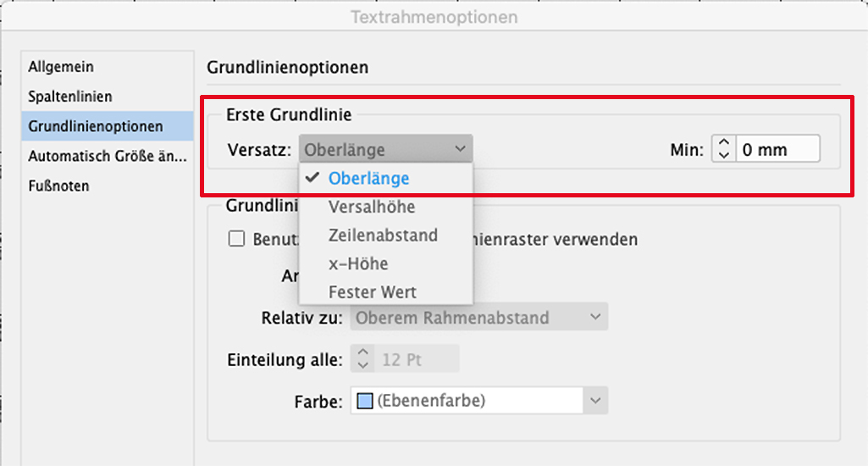Image resolution: width=868 pixels, height=466 pixels.
Task: Select Fester Wert option
Action: pos(373,292)
